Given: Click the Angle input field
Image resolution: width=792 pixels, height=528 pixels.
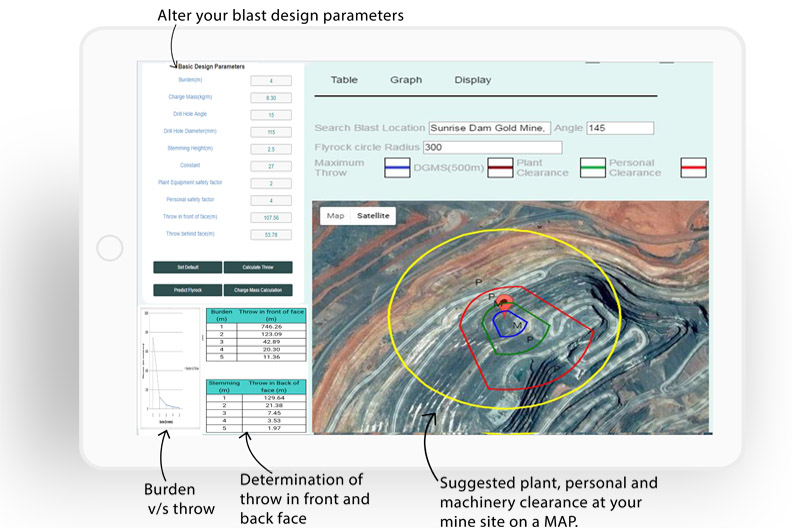Looking at the screenshot, I should point(620,128).
